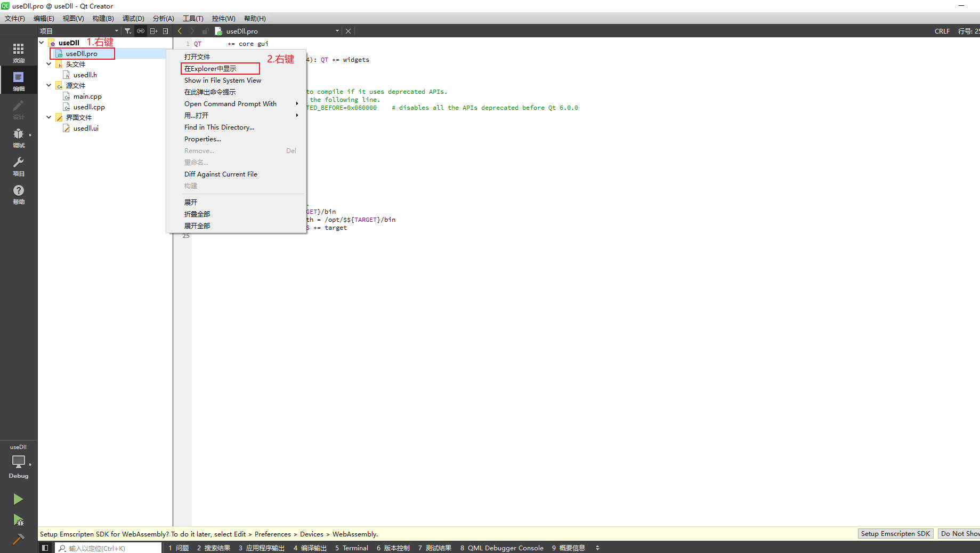Open the 项目 (Projects) mode wrench icon
Image resolution: width=980 pixels, height=553 pixels.
[x=19, y=165]
